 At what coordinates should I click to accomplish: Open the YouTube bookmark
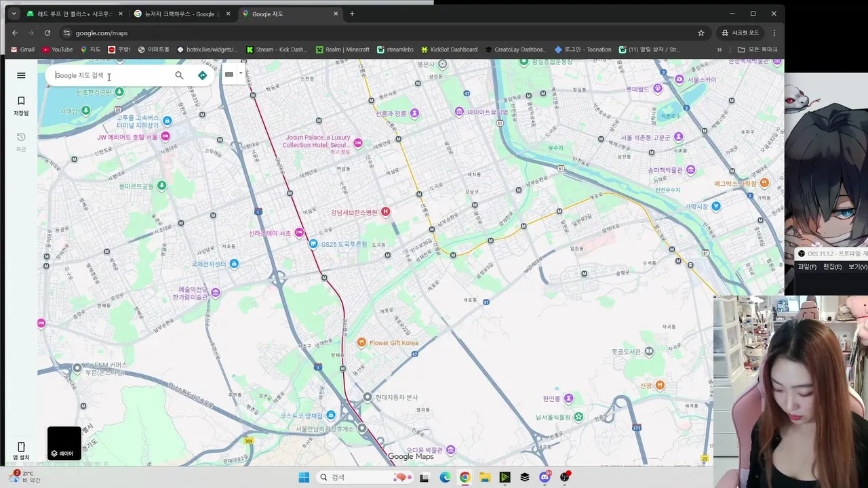pos(58,49)
